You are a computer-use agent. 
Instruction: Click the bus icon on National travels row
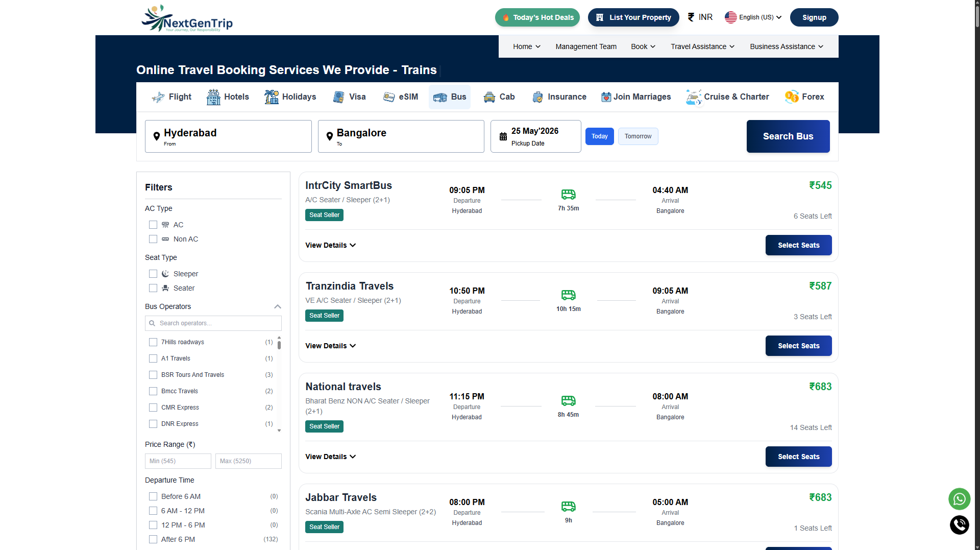568,401
